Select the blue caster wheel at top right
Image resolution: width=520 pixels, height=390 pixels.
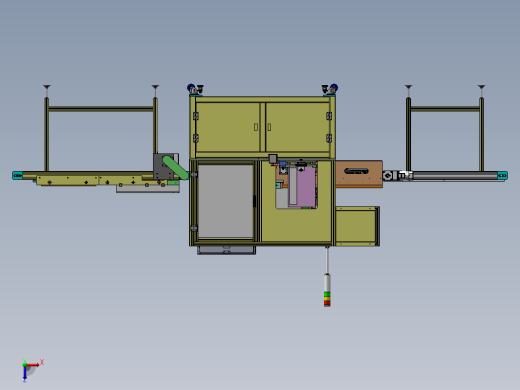coord(334,88)
